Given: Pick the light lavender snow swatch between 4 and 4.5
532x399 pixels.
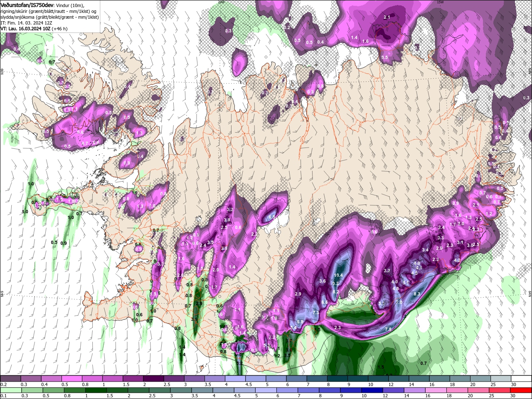Looking at the screenshot, I should [x=234, y=379].
